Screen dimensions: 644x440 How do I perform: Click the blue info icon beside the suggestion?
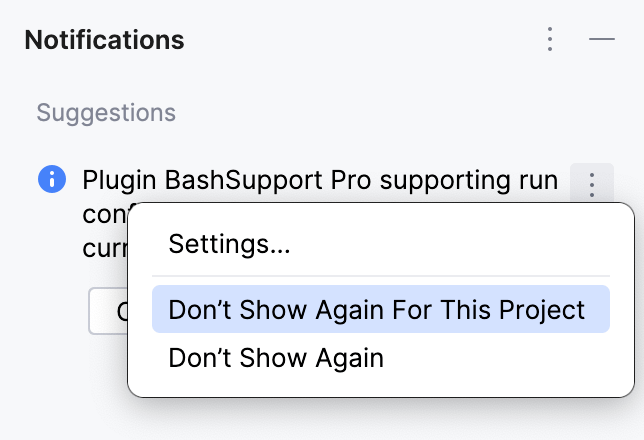coord(51,181)
